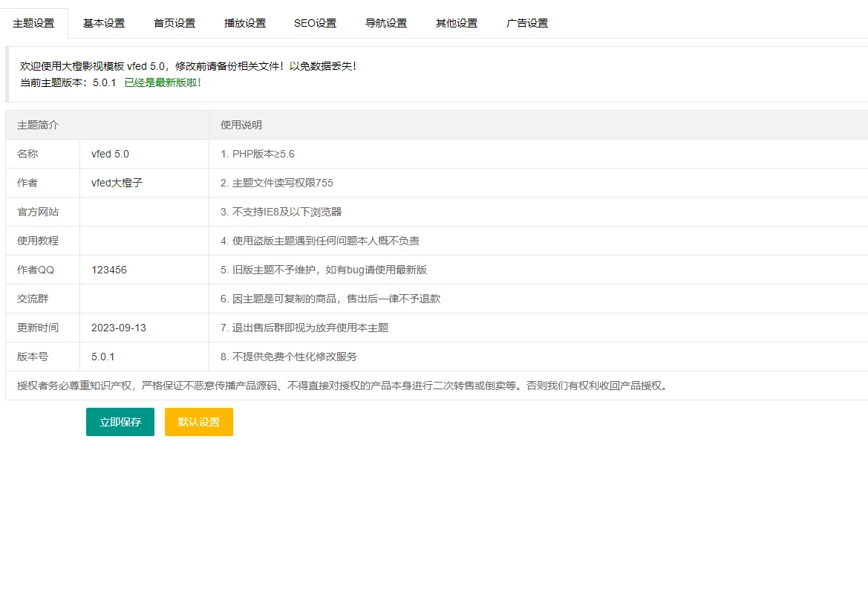This screenshot has height=598, width=868.
Task: Click the empty 官方网站 value cell
Action: [141, 212]
